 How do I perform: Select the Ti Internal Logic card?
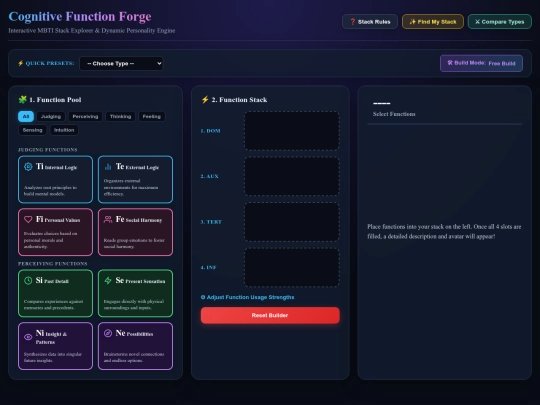click(55, 179)
